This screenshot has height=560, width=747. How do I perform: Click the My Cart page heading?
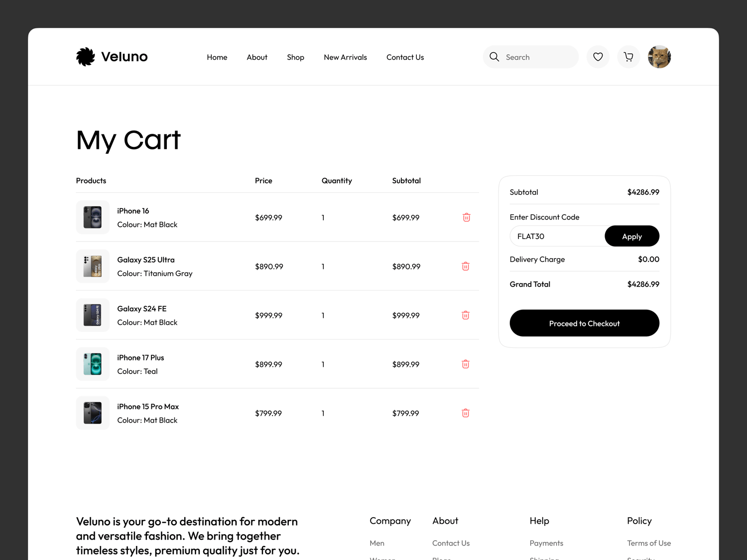tap(128, 140)
